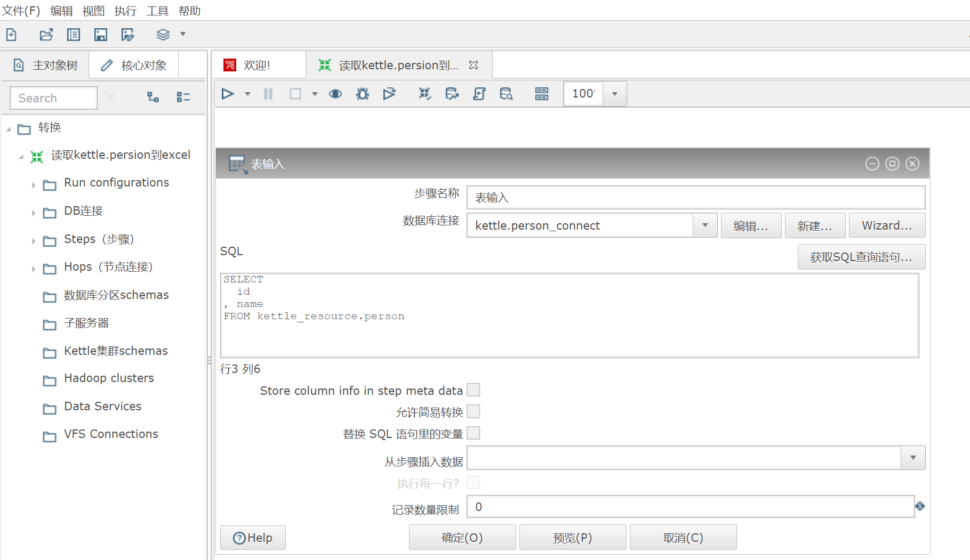970x560 pixels.
Task: Open the 工具 menu
Action: tap(158, 11)
